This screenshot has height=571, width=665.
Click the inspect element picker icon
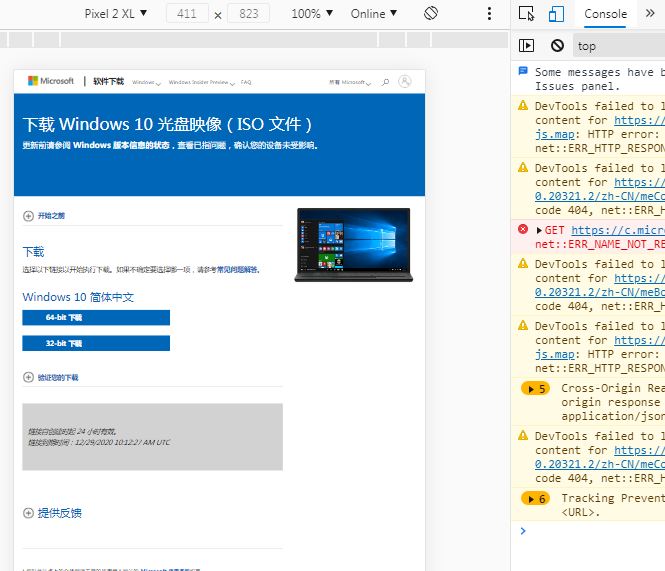tap(527, 14)
